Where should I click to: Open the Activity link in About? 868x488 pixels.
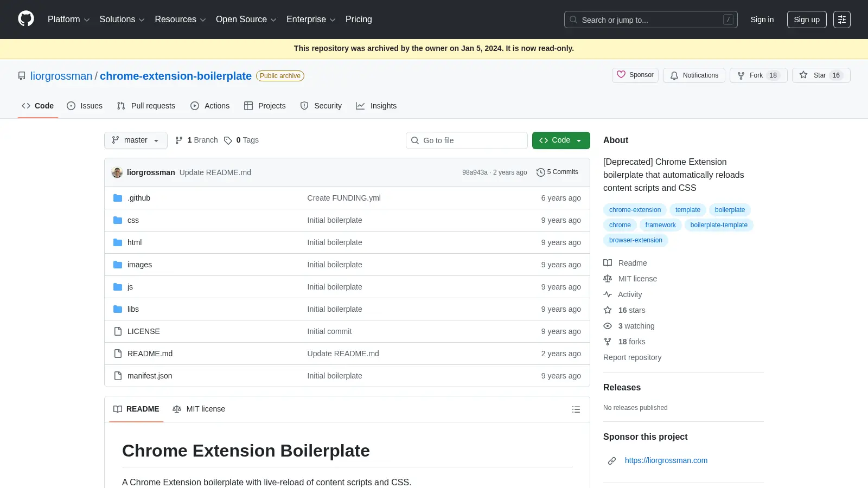(x=623, y=294)
